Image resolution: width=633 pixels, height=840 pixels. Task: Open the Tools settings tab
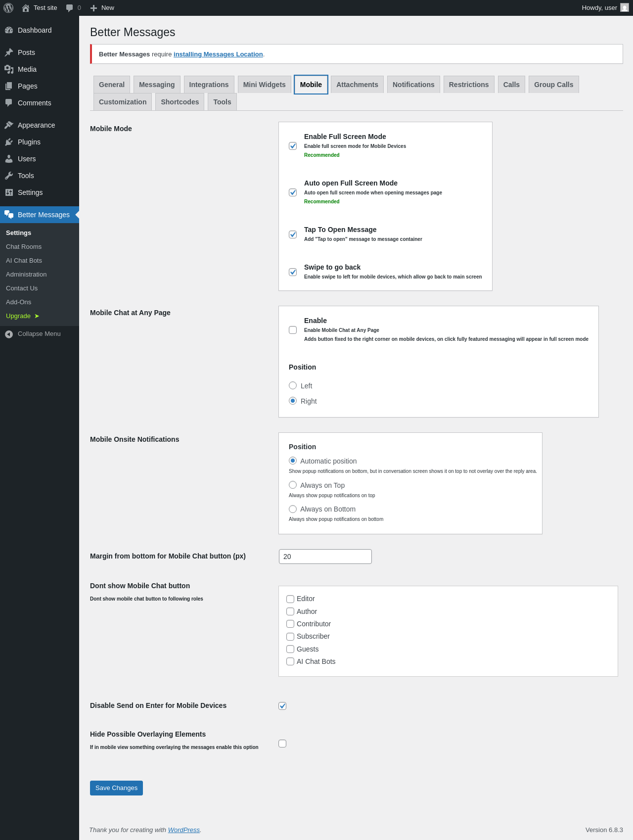click(222, 102)
